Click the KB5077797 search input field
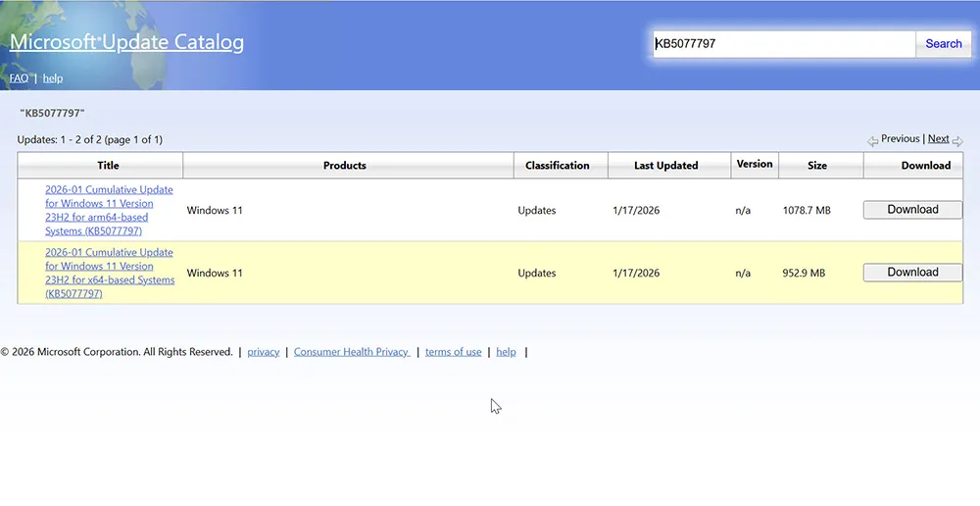 (x=784, y=44)
